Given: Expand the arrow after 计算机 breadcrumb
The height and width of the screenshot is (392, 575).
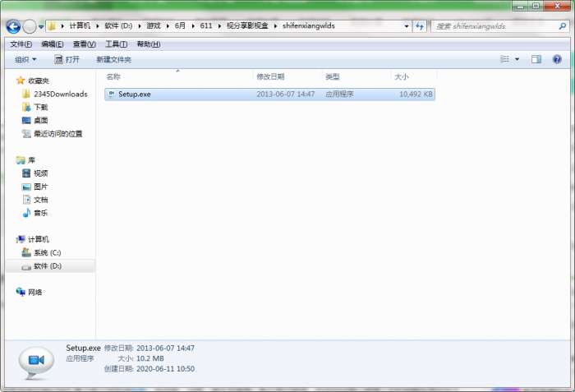Looking at the screenshot, I should tap(98, 26).
